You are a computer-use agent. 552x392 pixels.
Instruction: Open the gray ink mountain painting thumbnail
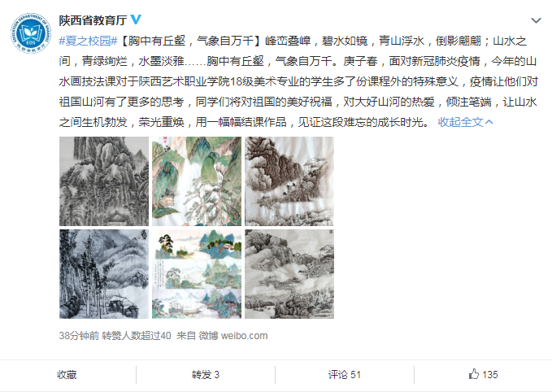point(104,181)
